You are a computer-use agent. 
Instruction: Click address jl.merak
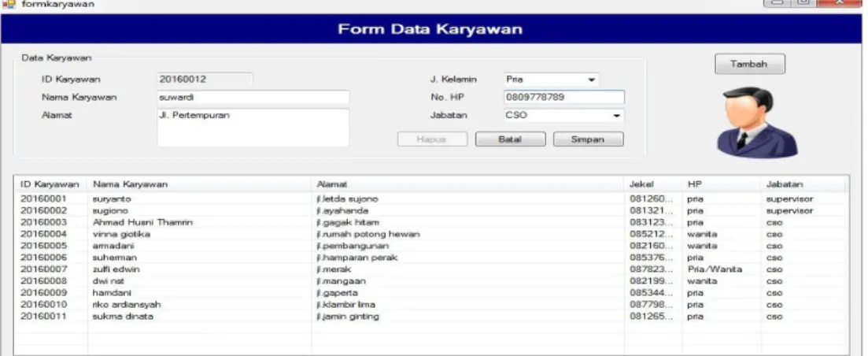(333, 269)
